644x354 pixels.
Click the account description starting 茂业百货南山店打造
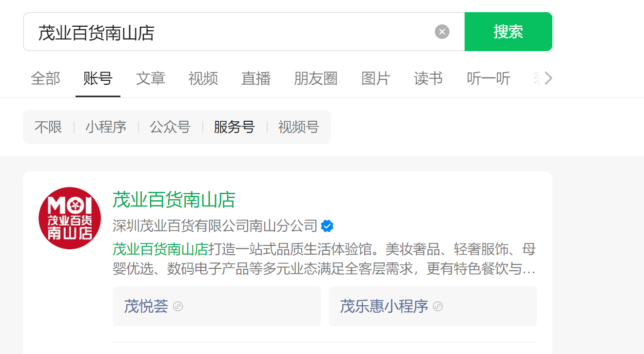pos(324,259)
